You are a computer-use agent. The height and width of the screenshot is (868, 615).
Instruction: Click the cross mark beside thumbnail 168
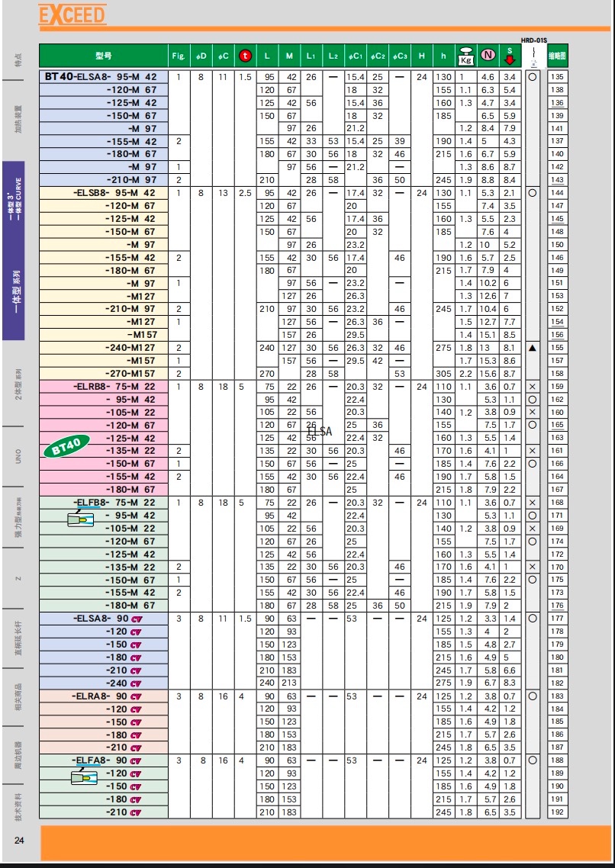[x=532, y=503]
